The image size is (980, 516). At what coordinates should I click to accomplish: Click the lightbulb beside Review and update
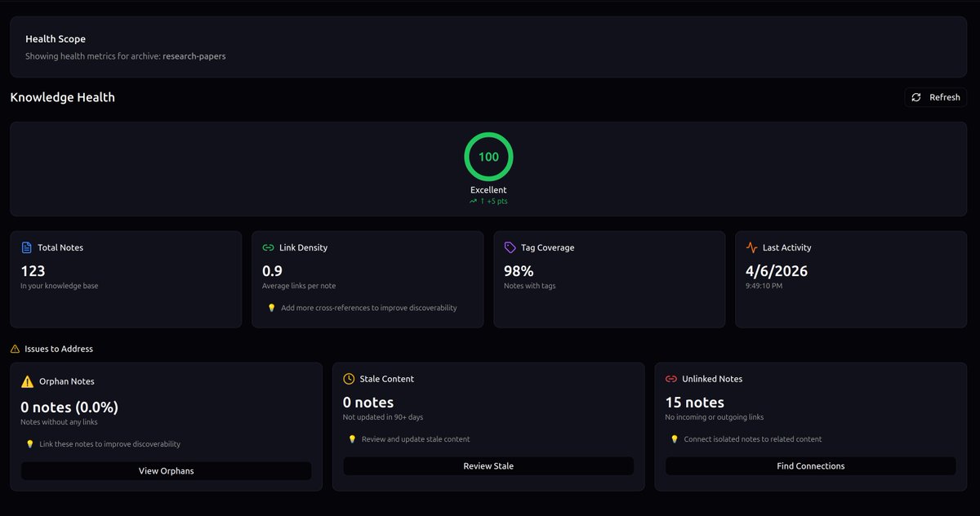[x=353, y=439]
